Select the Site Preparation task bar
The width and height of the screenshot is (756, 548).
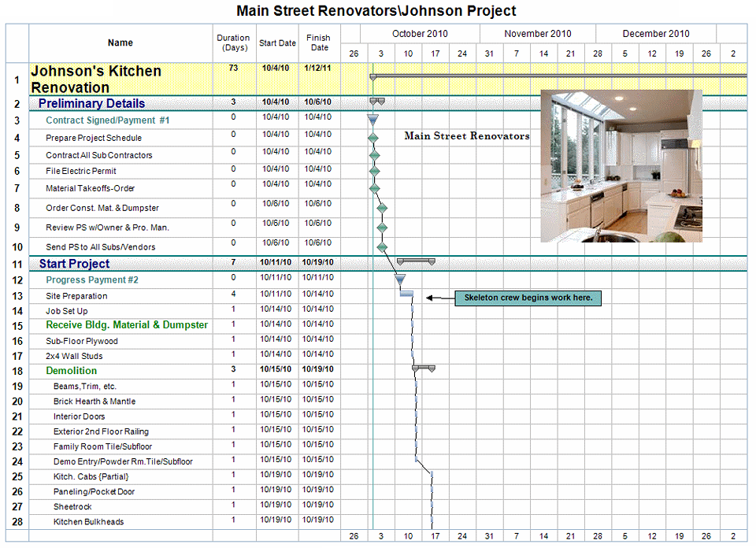coord(407,294)
